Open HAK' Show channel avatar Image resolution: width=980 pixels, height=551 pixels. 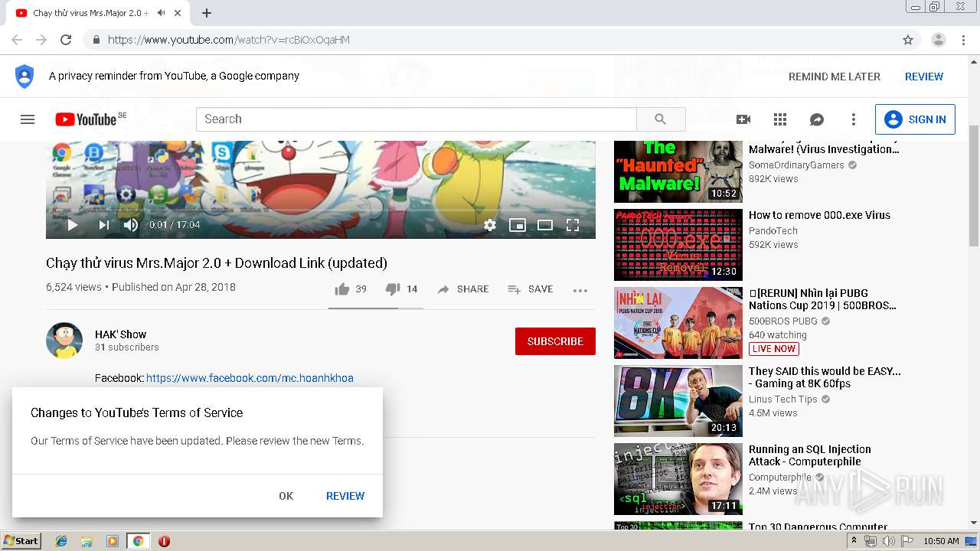[64, 341]
